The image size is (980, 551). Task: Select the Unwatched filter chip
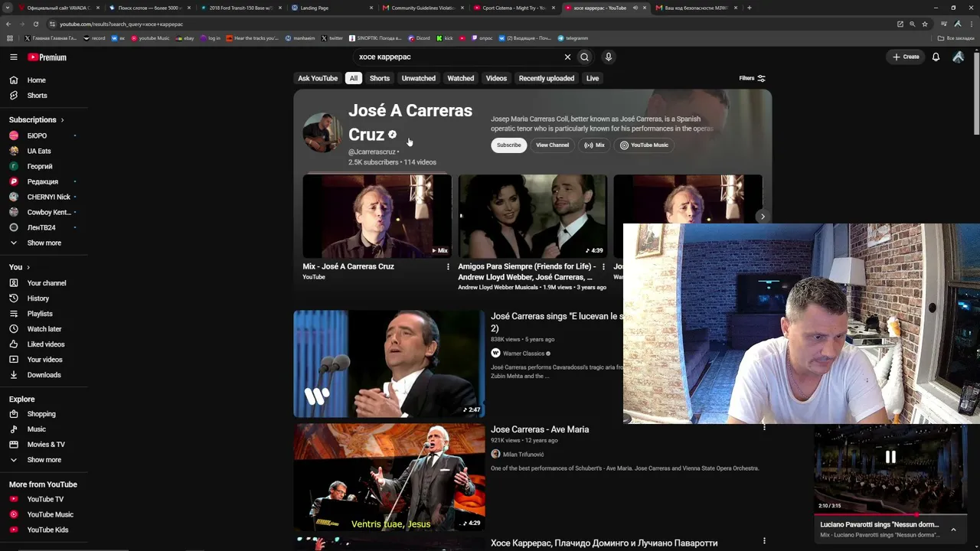coord(419,78)
